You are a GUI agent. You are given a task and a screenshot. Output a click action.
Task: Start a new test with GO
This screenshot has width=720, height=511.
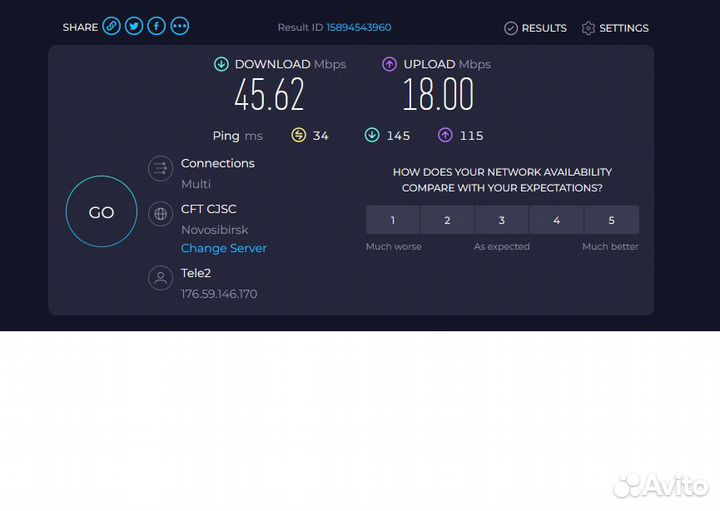pos(101,212)
